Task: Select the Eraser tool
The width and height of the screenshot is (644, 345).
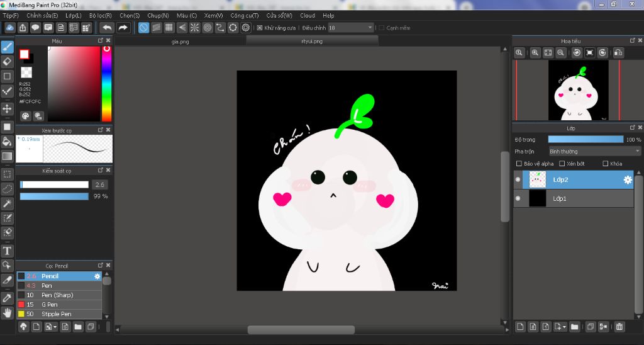Action: tap(7, 62)
